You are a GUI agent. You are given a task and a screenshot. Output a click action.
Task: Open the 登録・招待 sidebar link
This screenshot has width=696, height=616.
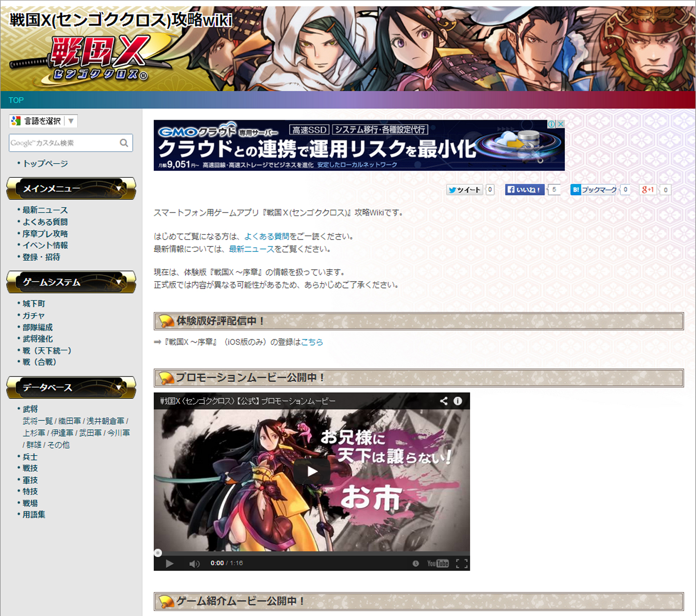[x=41, y=257]
